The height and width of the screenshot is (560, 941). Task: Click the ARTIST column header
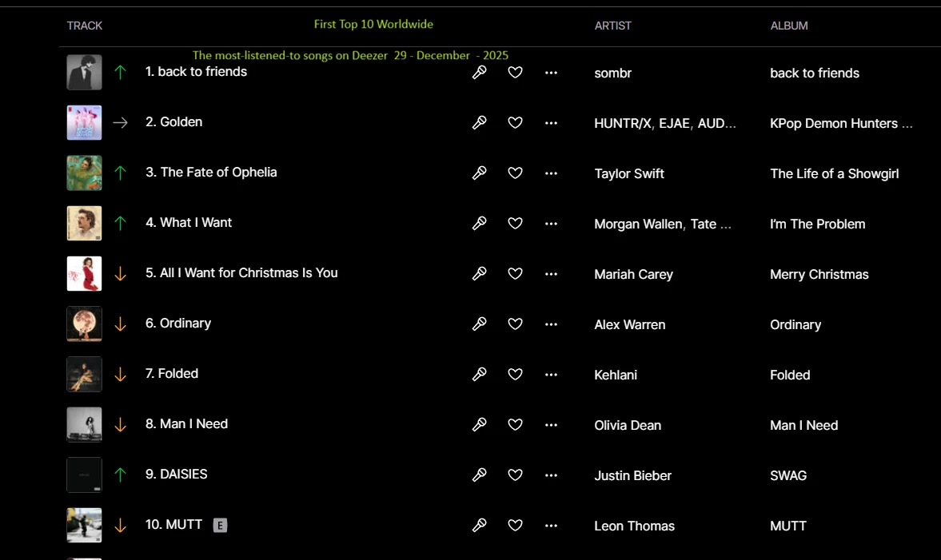[x=612, y=26]
